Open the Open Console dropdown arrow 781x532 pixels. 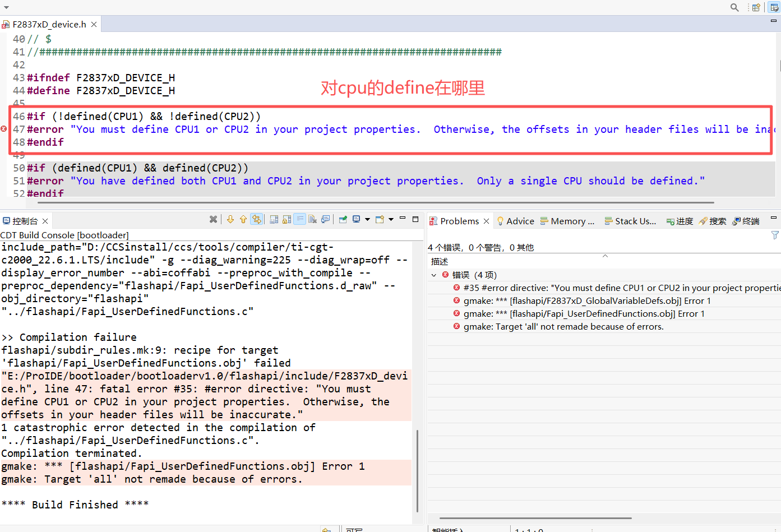tap(391, 219)
